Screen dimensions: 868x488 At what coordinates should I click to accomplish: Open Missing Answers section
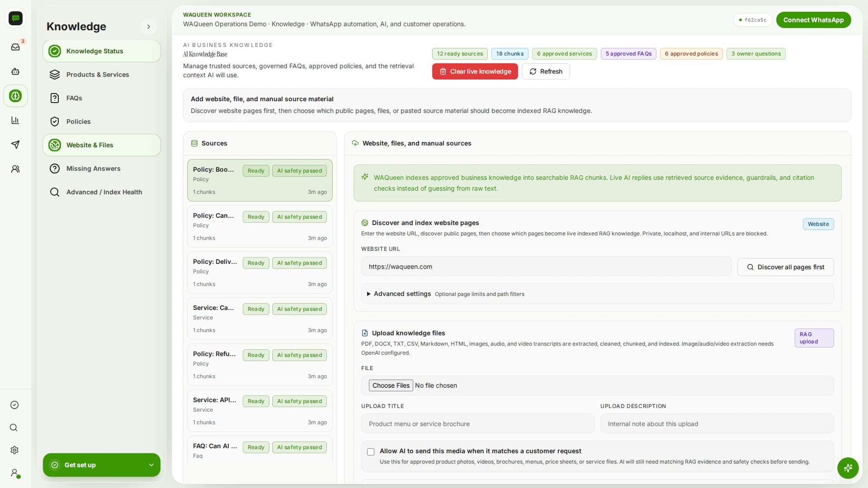(x=102, y=169)
